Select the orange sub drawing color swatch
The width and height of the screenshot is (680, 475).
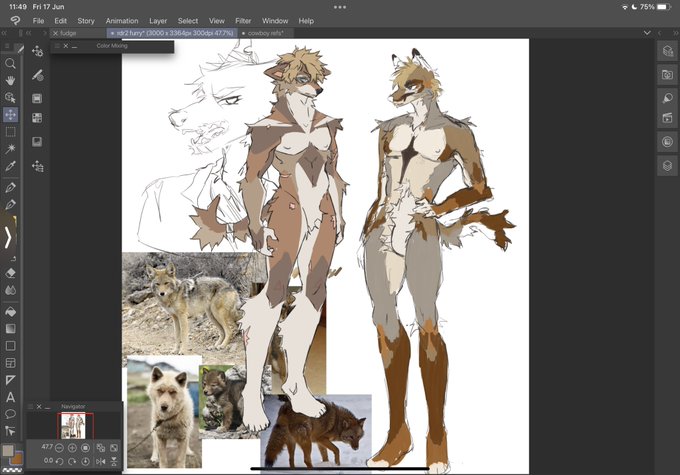click(x=17, y=458)
